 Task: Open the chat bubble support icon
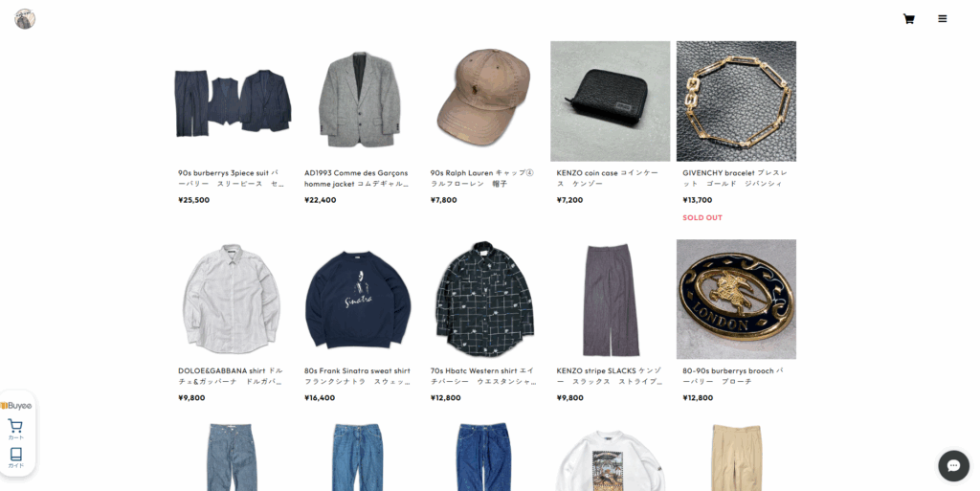[x=953, y=465]
